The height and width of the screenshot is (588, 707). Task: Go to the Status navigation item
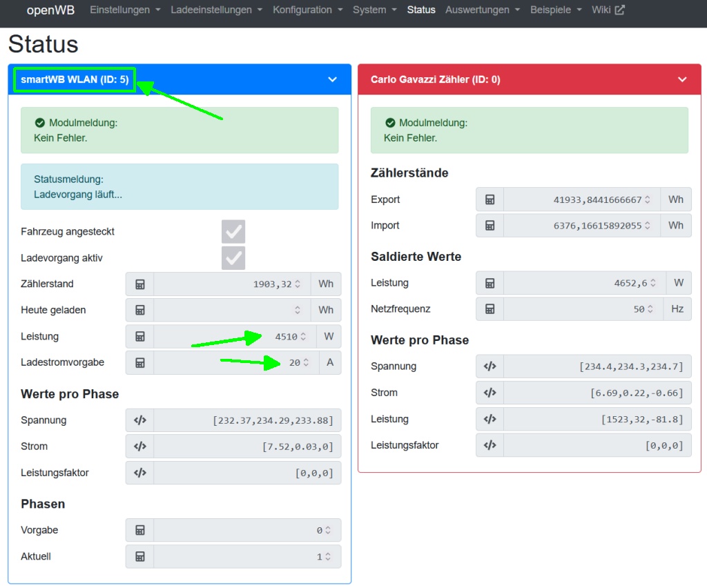point(421,10)
